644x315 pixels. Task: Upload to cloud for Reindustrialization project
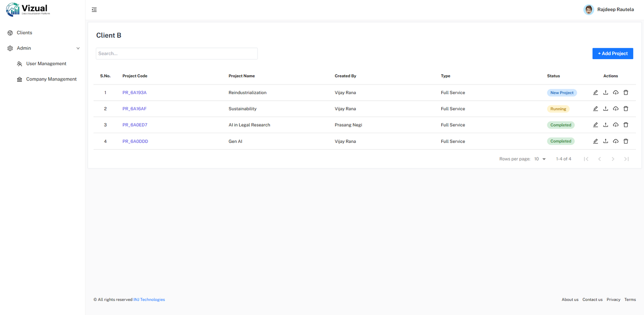615,93
